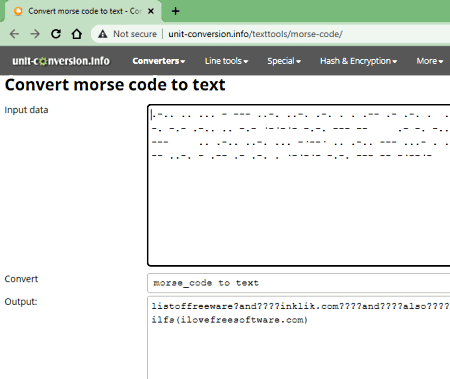The height and width of the screenshot is (379, 450).
Task: Open the Hash & Encryption menu
Action: point(358,61)
